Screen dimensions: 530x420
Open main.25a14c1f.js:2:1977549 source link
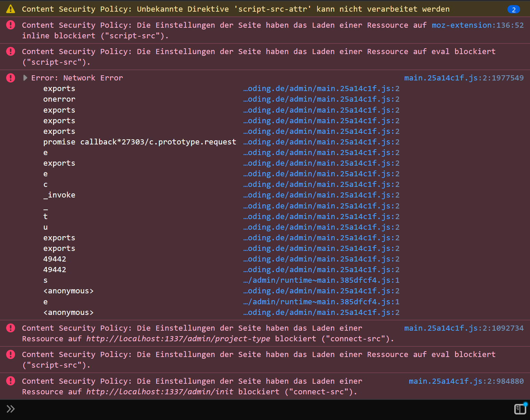(x=464, y=78)
